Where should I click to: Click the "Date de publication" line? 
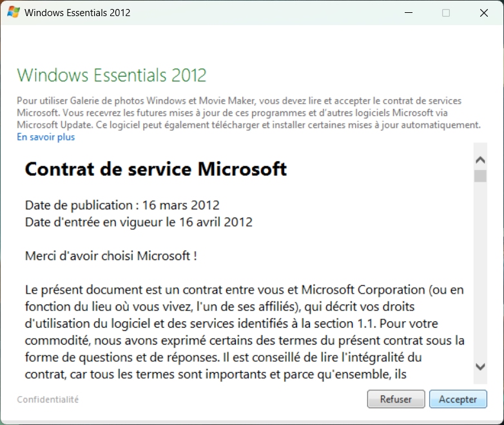122,205
